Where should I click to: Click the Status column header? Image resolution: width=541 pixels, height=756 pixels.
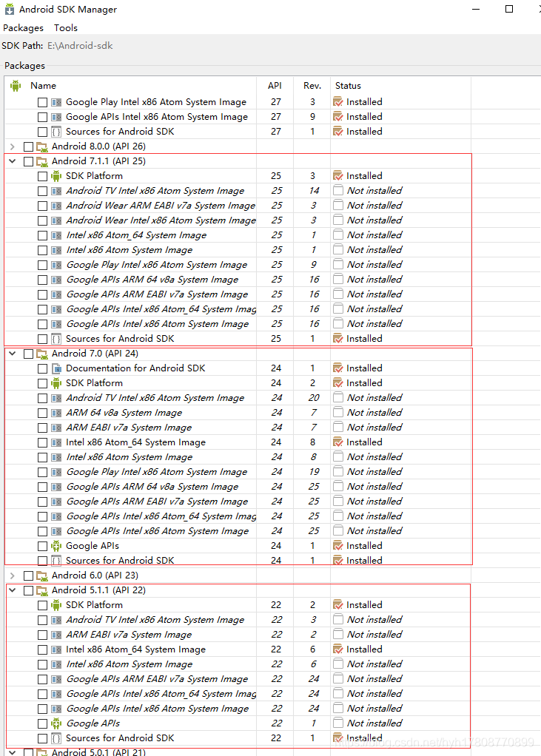348,85
